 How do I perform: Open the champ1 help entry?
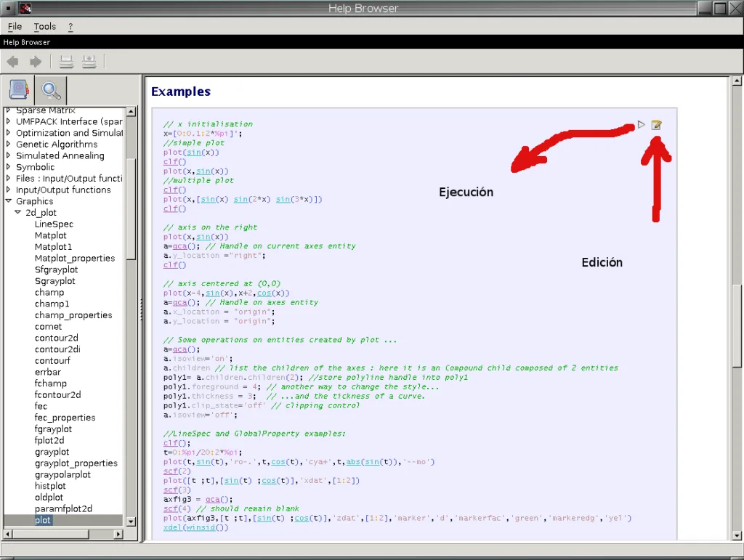point(52,304)
